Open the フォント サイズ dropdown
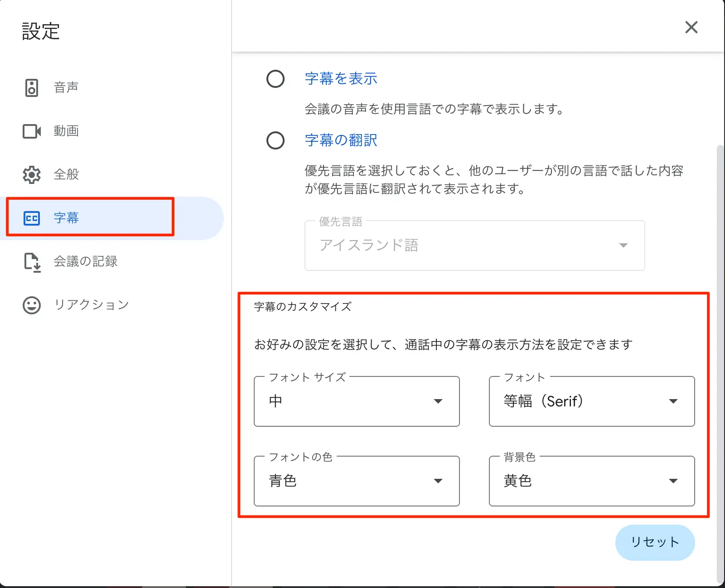The image size is (725, 588). 357,401
